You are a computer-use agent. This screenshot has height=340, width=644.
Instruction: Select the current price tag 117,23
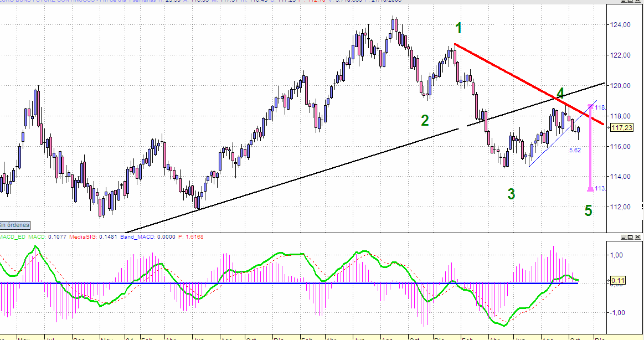tap(621, 128)
